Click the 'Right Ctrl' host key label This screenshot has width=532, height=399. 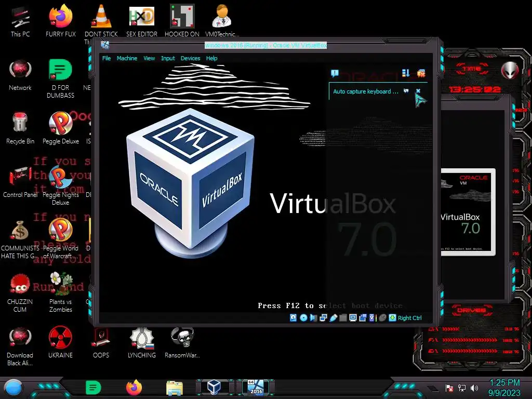tap(409, 318)
